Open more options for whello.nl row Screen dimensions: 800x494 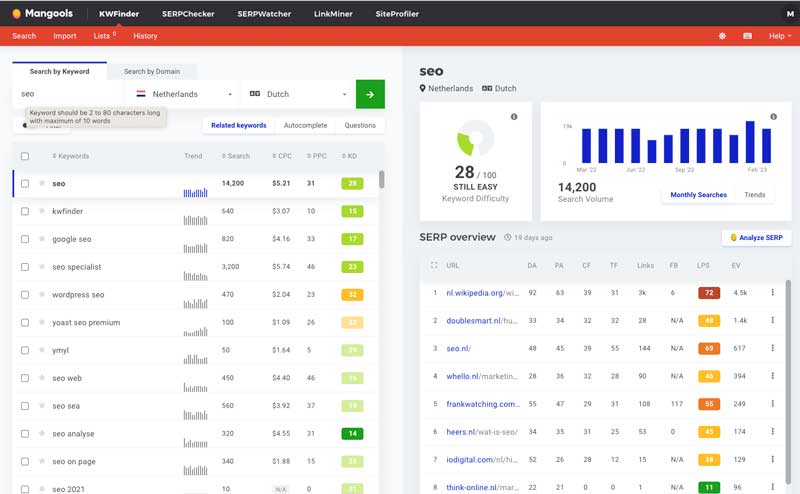pos(772,376)
